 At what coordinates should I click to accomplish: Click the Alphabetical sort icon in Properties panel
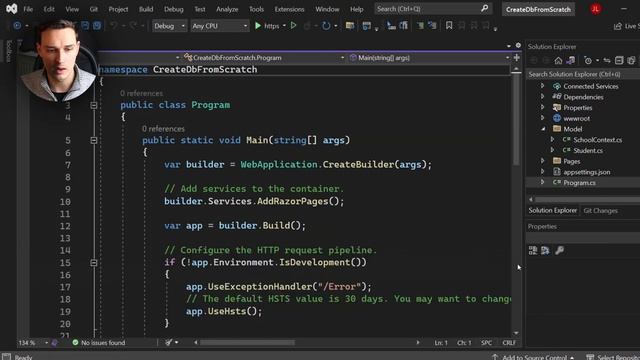[545, 251]
